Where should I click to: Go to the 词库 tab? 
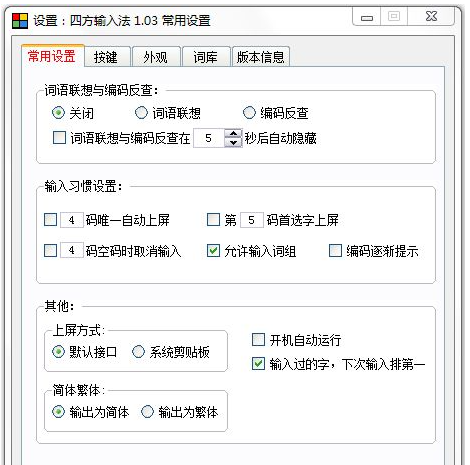(x=206, y=57)
